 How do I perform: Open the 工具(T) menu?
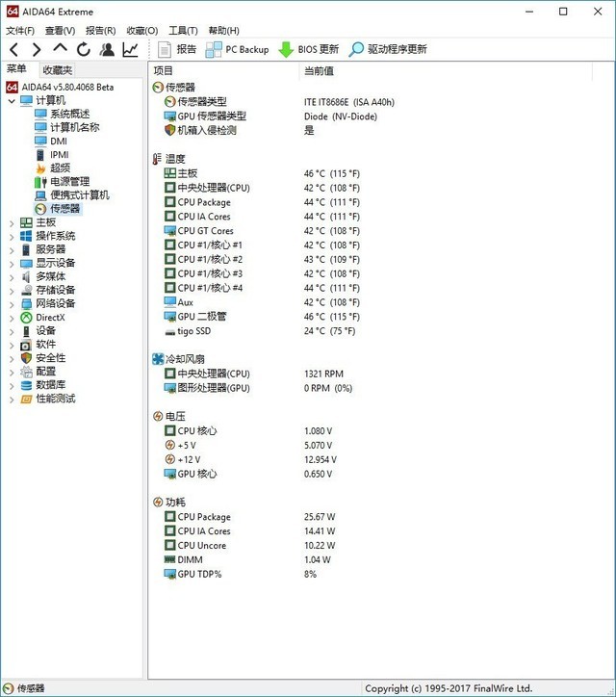pos(183,30)
